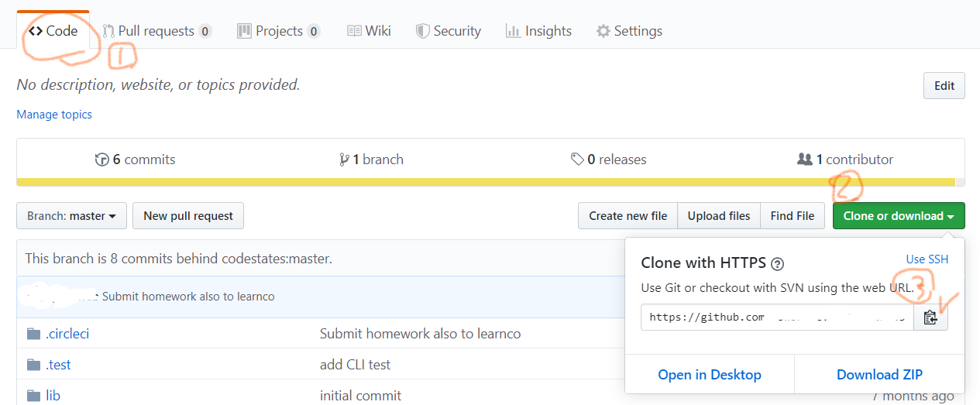Choose Open in Desktop
The height and width of the screenshot is (405, 980).
[710, 375]
